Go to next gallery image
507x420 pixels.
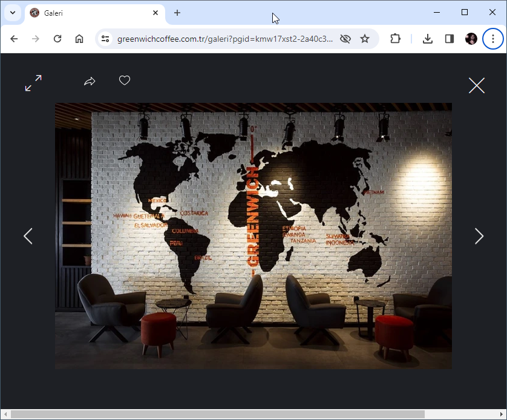coord(479,236)
